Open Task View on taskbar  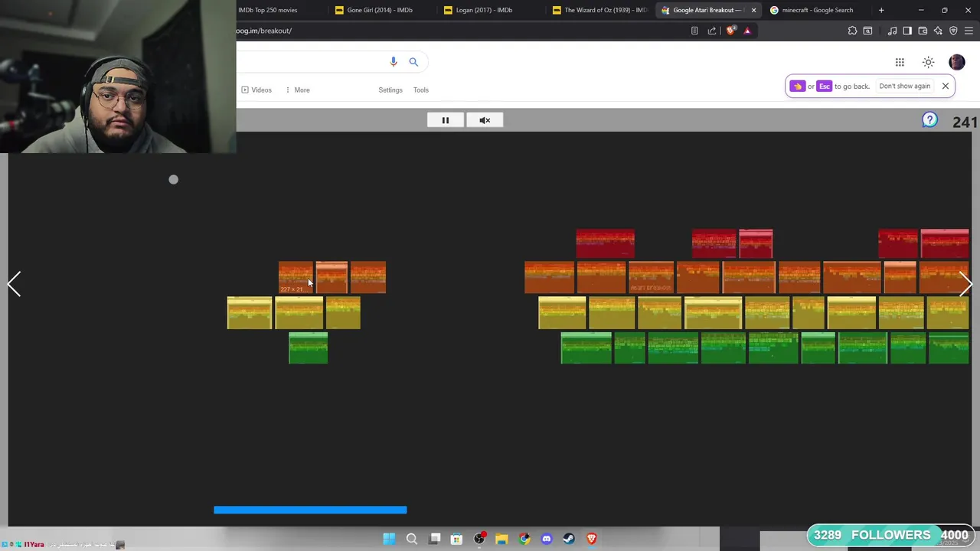click(x=435, y=539)
